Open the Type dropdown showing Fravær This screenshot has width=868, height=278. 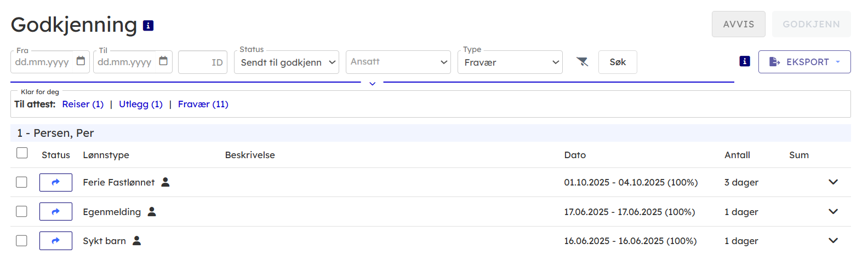(x=510, y=62)
